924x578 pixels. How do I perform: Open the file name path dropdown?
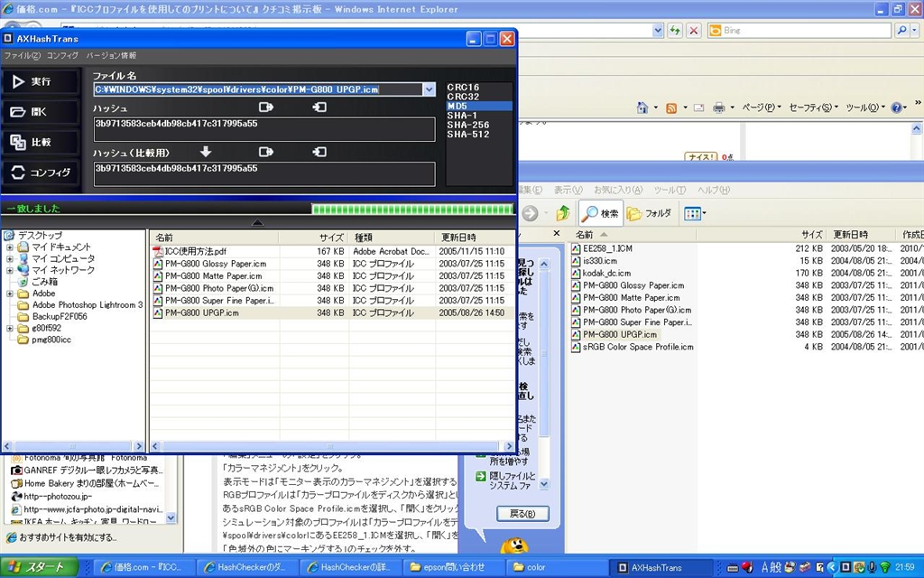click(429, 89)
